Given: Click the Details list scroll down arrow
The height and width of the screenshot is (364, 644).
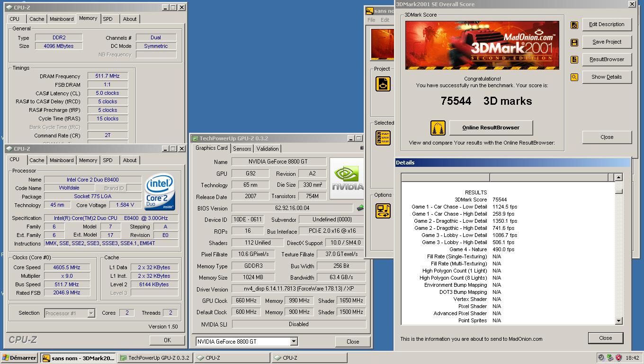Looking at the screenshot, I should (618, 321).
